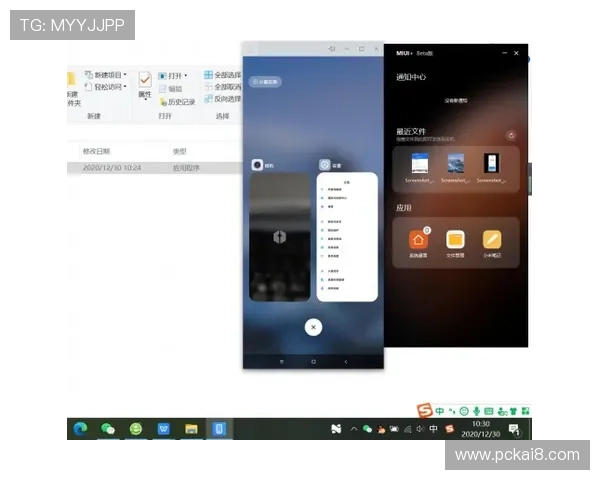The image size is (600, 480).
Task: Tap the 小窗应用 floating window pill
Action: pyautogui.click(x=265, y=81)
